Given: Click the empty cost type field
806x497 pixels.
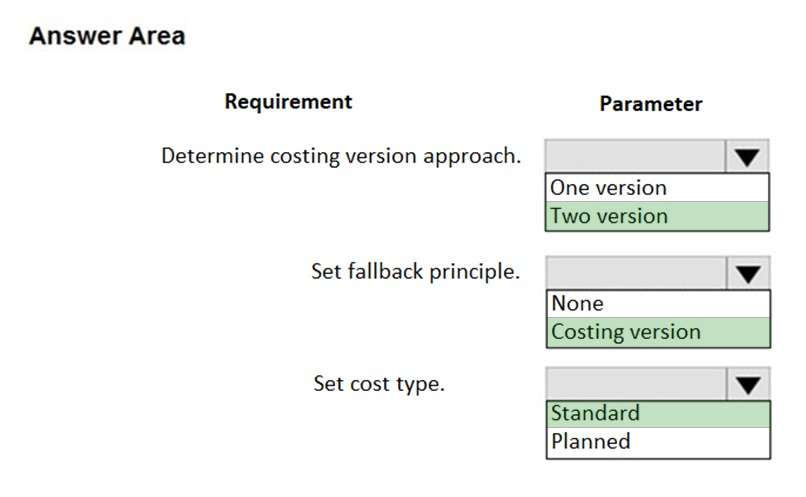Looking at the screenshot, I should pyautogui.click(x=636, y=384).
